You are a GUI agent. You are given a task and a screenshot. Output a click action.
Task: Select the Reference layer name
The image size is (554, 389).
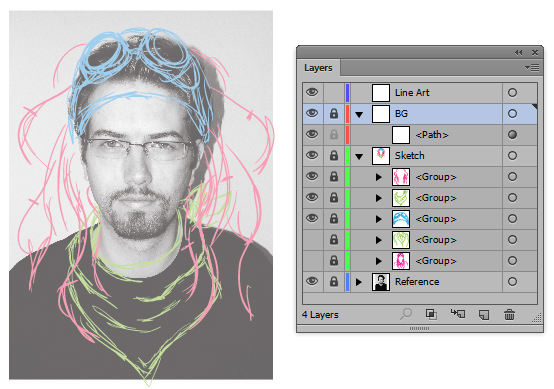click(x=417, y=282)
